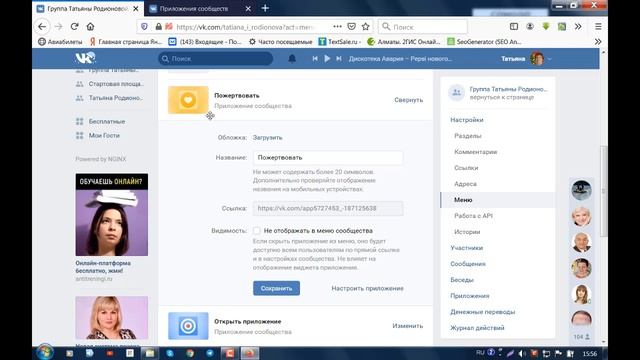Screen dimensions: 640x360
Task: Open the page actions three-dots menu
Action: (337, 27)
